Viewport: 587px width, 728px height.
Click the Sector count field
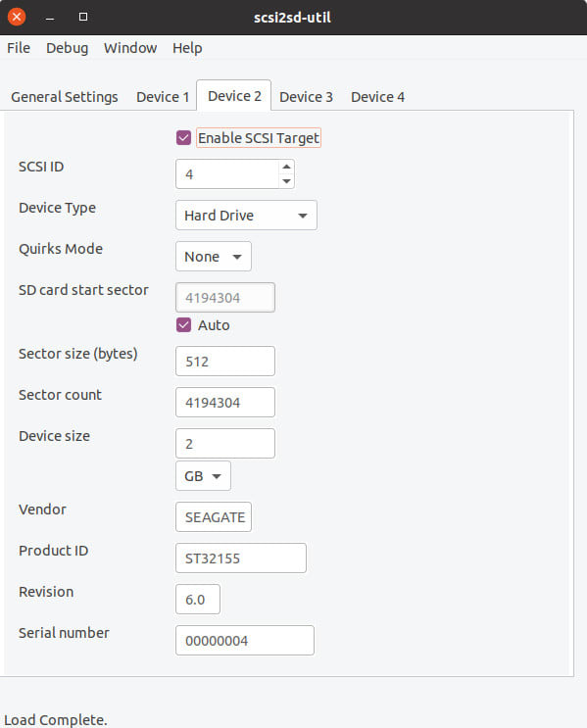[225, 402]
